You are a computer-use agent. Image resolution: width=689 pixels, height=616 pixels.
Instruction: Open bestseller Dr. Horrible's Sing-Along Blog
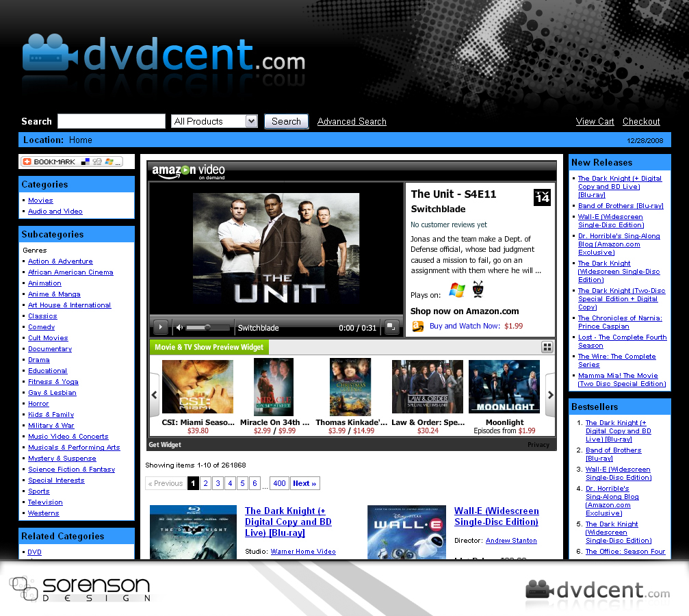[x=612, y=501]
